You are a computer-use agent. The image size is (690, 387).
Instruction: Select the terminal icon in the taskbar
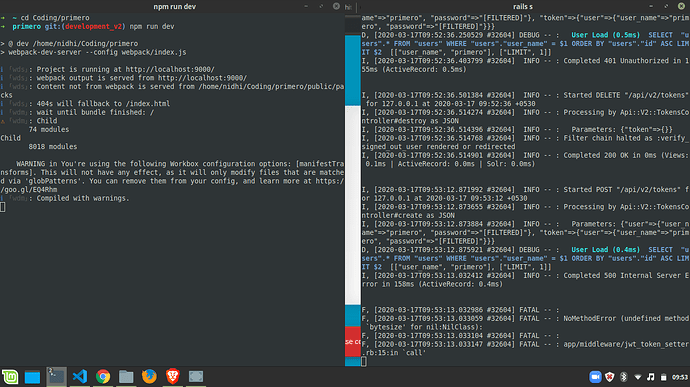pyautogui.click(x=56, y=376)
